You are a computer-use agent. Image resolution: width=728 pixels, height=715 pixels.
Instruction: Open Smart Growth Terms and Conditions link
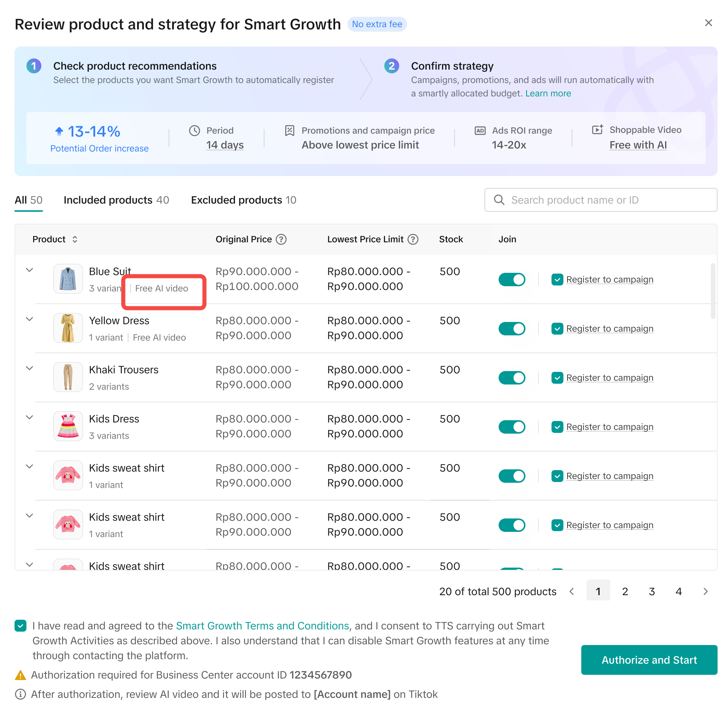(x=262, y=626)
